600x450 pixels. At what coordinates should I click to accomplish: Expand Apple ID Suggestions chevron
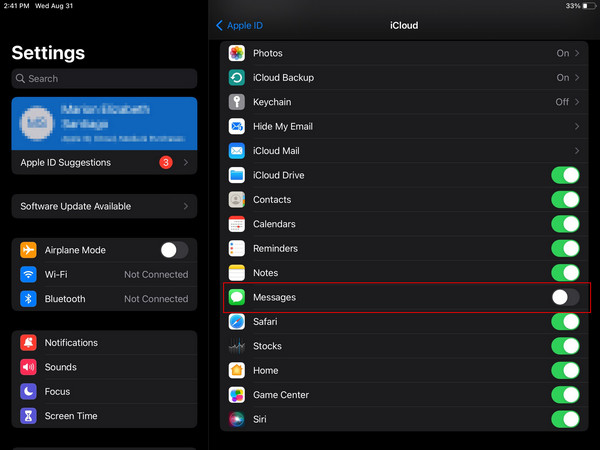click(186, 162)
